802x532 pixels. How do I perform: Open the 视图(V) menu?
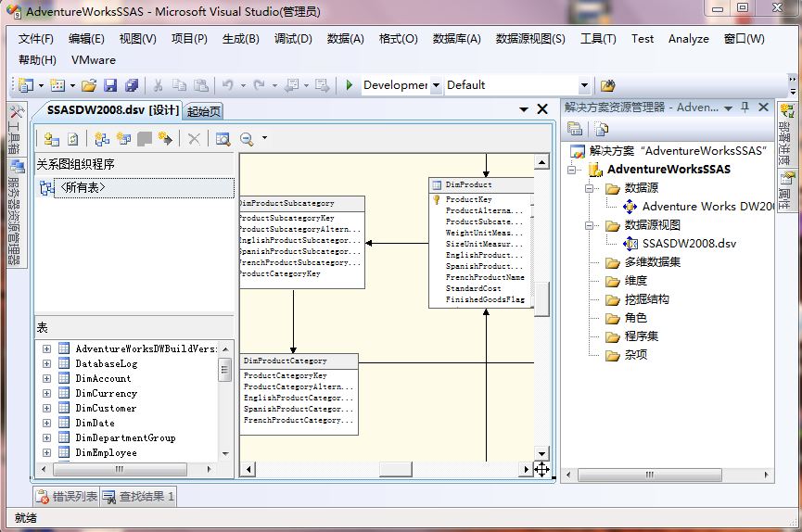point(137,39)
